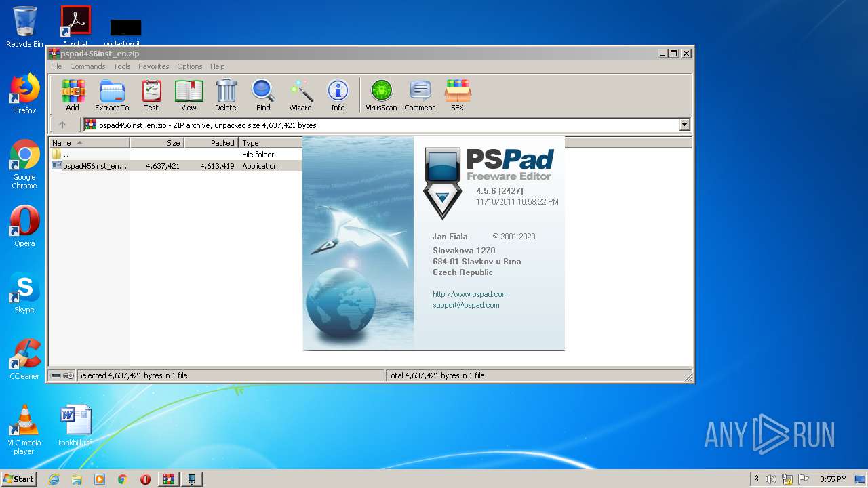Click the 3:55 PM taskbar clock

click(x=833, y=479)
